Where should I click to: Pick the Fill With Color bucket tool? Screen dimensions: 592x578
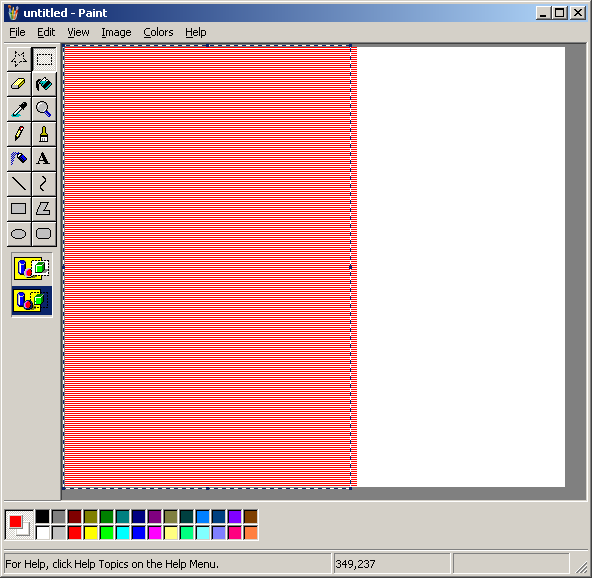[44, 84]
